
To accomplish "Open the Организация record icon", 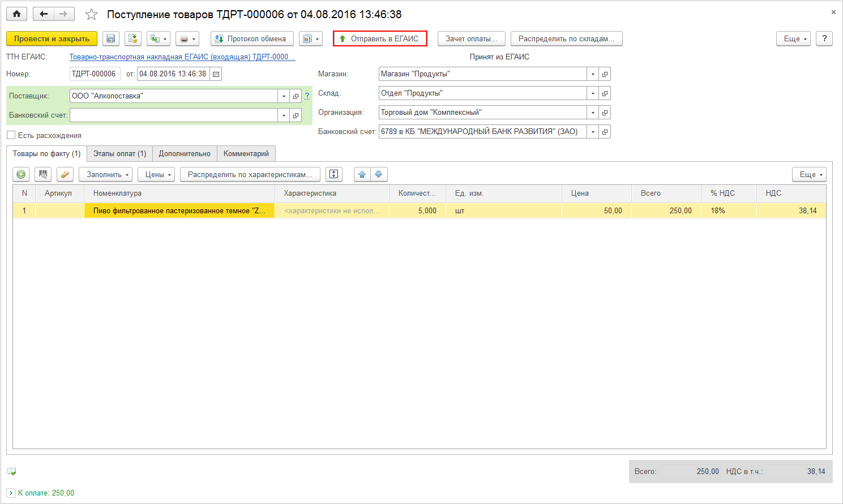I will click(x=605, y=113).
